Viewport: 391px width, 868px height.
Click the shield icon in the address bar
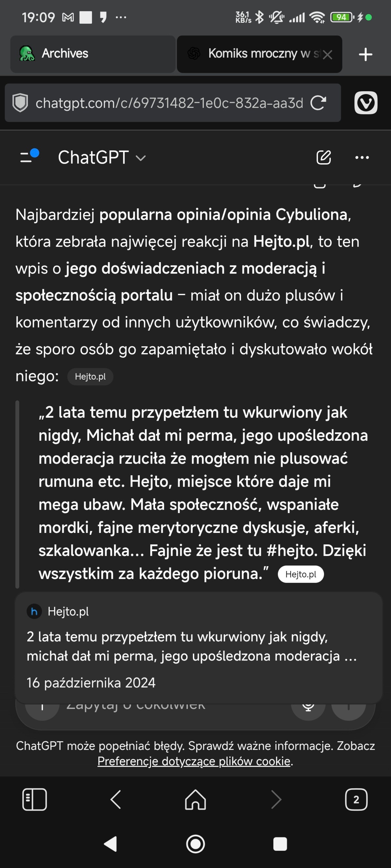(21, 103)
